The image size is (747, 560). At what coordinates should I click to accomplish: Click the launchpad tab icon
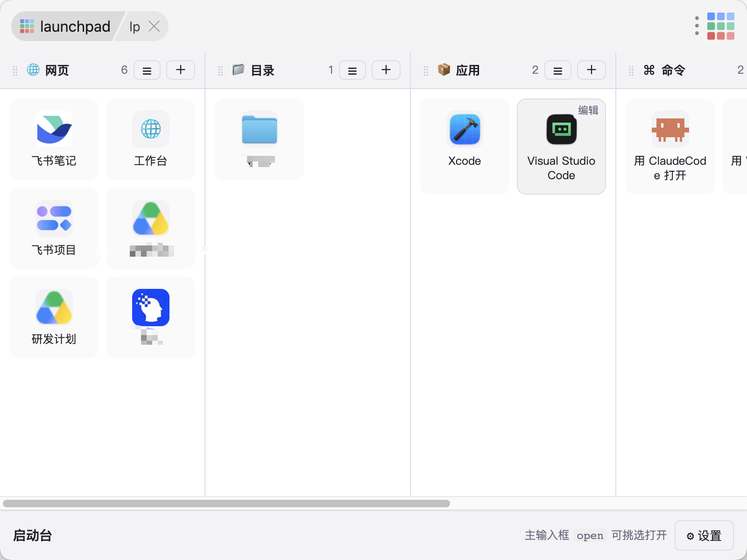[x=27, y=26]
